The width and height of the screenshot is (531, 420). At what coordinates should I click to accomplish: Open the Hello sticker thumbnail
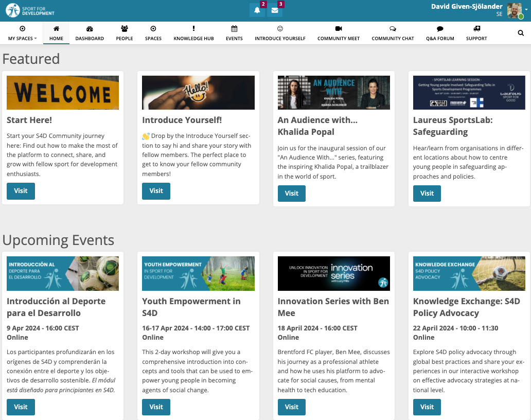click(x=198, y=93)
